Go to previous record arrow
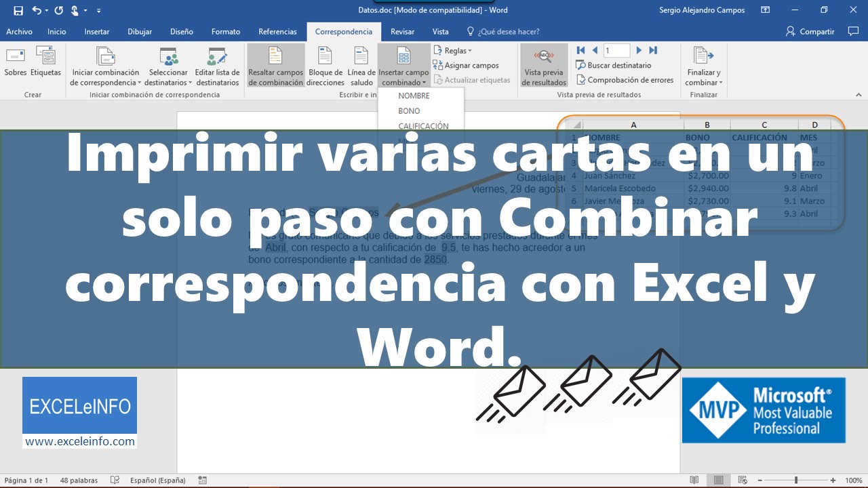This screenshot has width=868, height=488. (x=595, y=50)
